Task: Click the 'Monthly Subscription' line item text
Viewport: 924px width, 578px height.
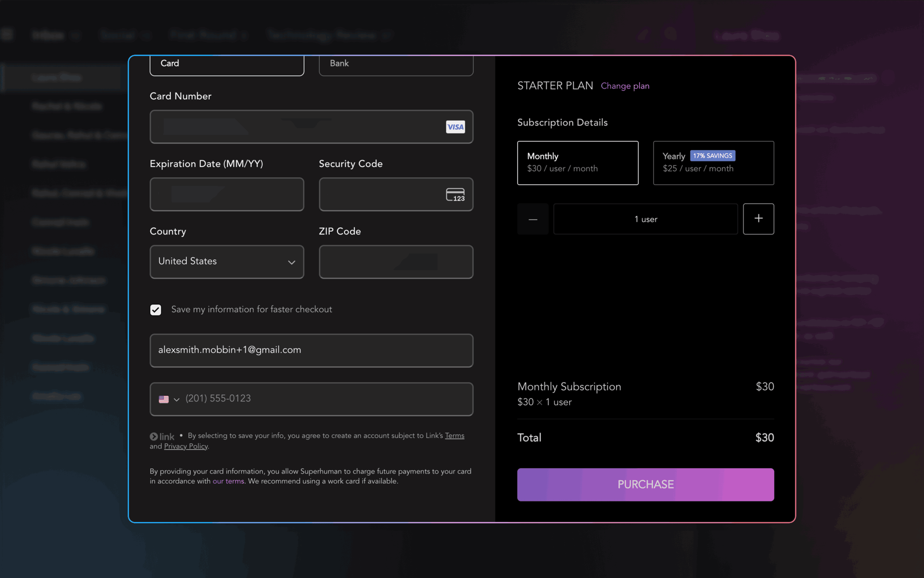Action: (x=569, y=386)
